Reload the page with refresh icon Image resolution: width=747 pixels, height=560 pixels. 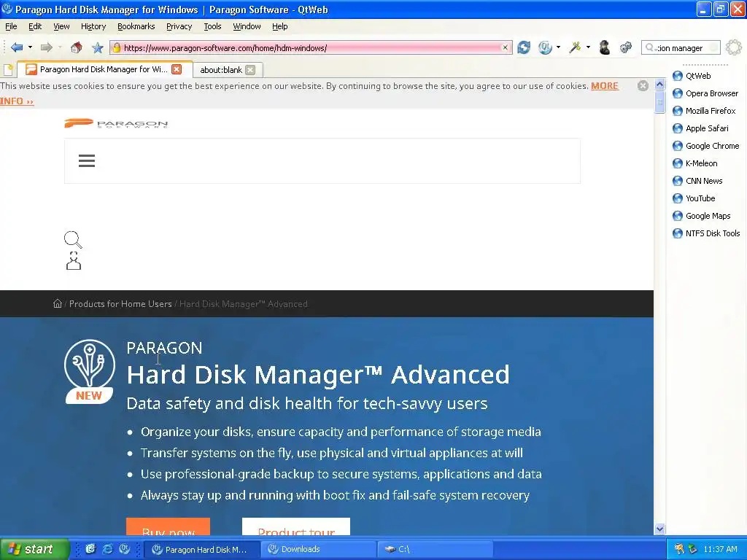coord(524,47)
